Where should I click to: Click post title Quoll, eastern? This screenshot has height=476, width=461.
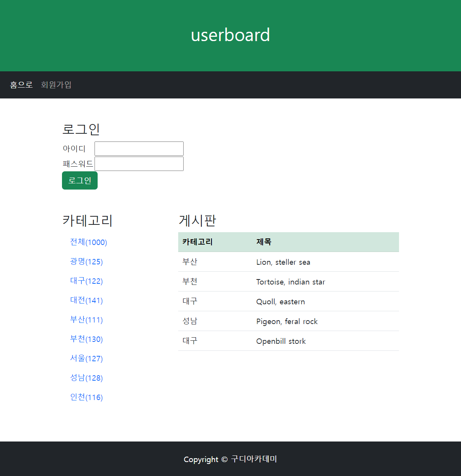[280, 302]
